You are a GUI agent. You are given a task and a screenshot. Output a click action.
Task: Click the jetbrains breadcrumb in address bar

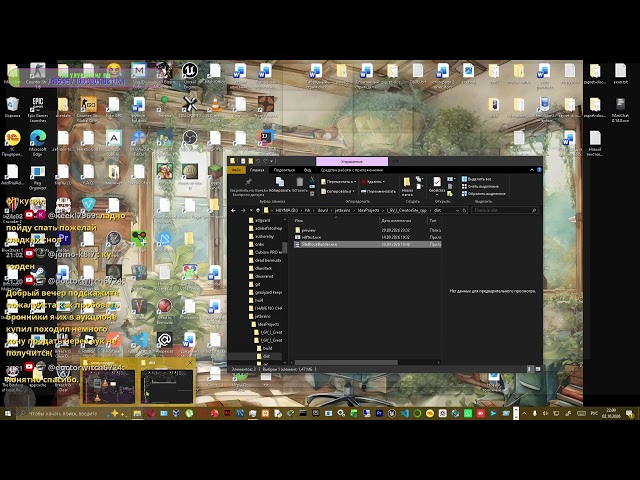[x=342, y=211]
